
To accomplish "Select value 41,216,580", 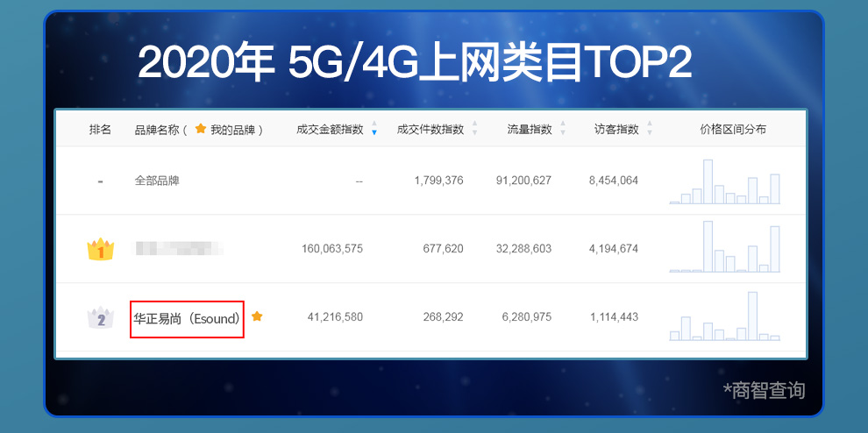I will (x=335, y=317).
